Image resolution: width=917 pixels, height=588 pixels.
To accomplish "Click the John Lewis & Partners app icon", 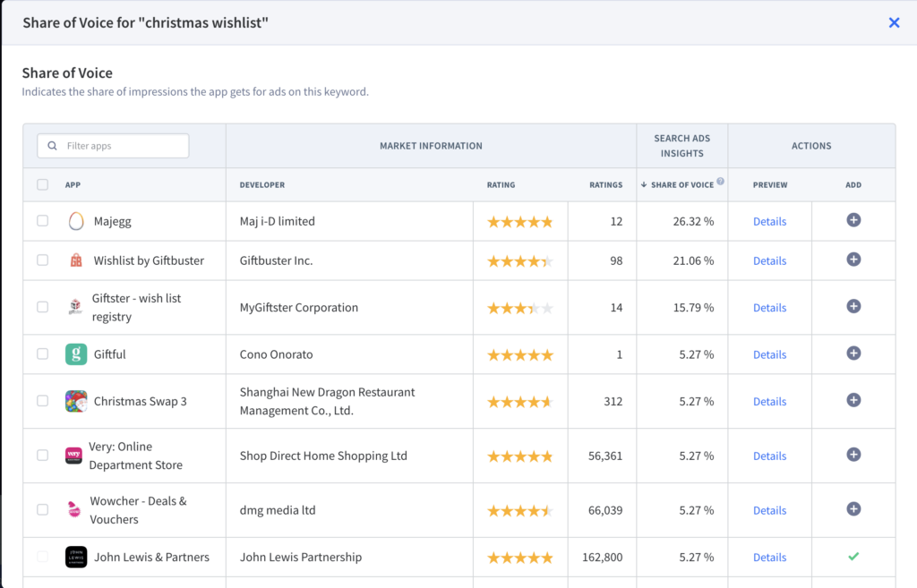I will pyautogui.click(x=76, y=557).
